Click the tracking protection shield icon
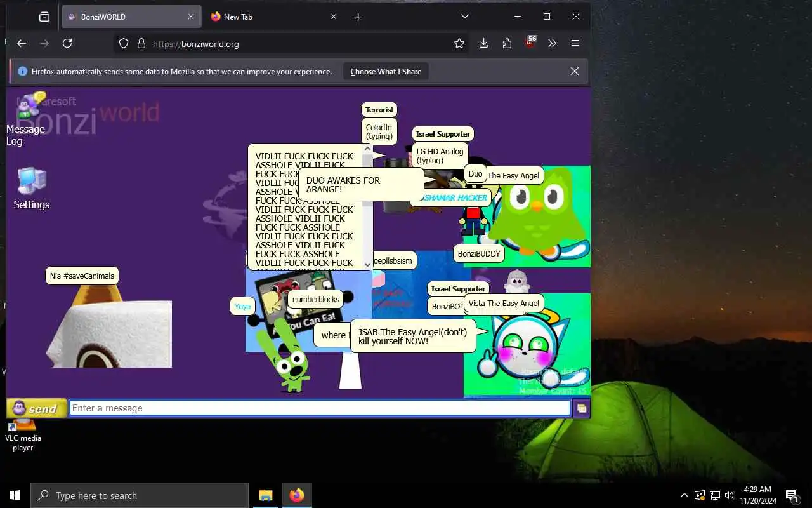The image size is (812, 508). (124, 43)
